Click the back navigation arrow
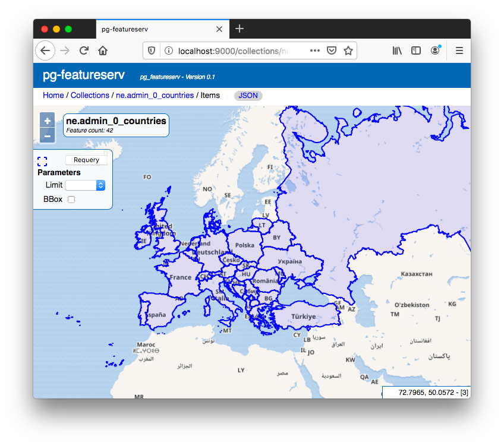 pyautogui.click(x=45, y=50)
